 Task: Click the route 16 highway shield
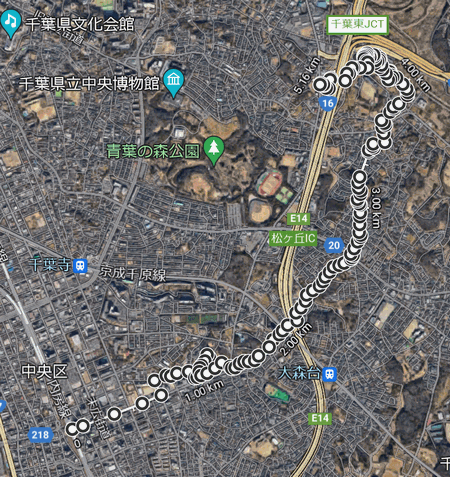pos(328,103)
